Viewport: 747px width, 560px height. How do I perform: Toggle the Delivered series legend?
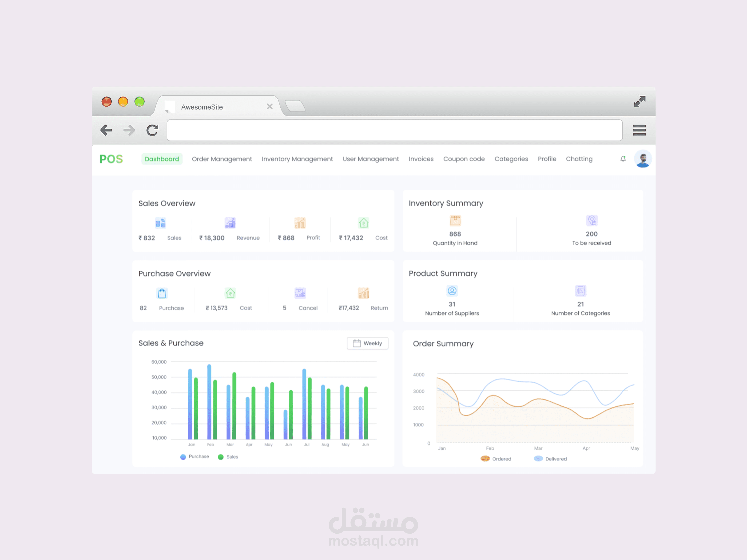550,459
